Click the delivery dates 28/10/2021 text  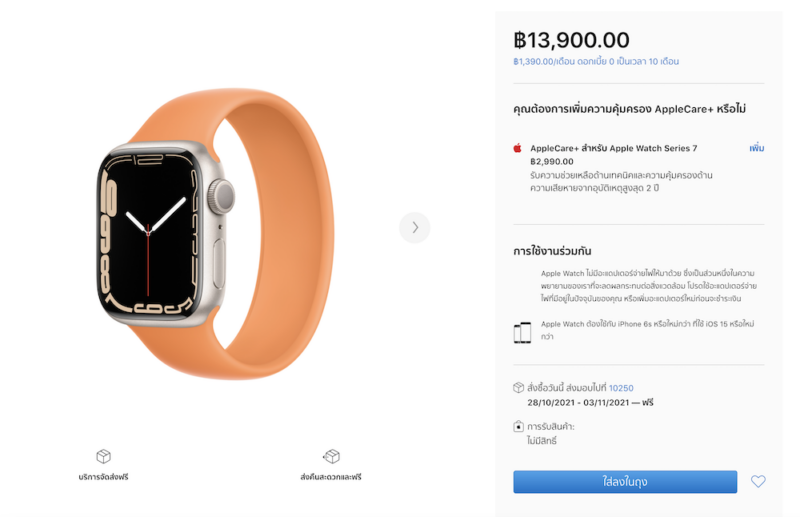point(590,402)
